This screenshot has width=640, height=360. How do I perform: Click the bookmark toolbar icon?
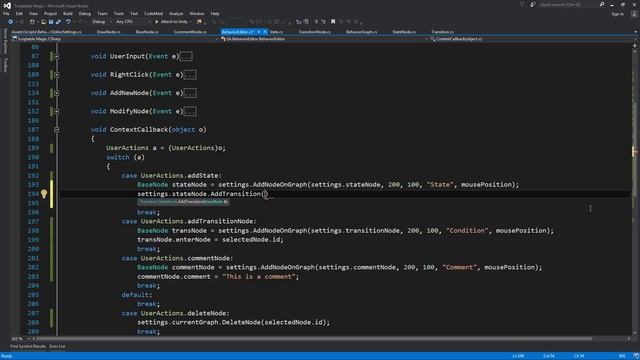click(x=333, y=22)
